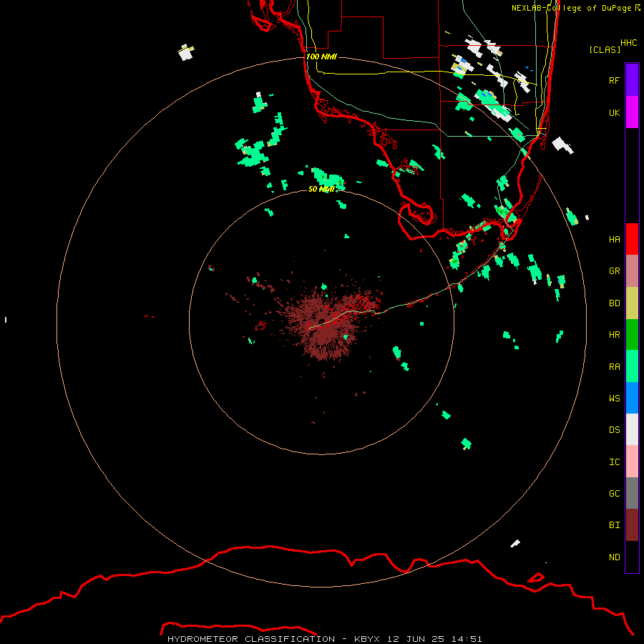Click the 'HR' legend label
This screenshot has height=644, width=644.
[x=614, y=334]
